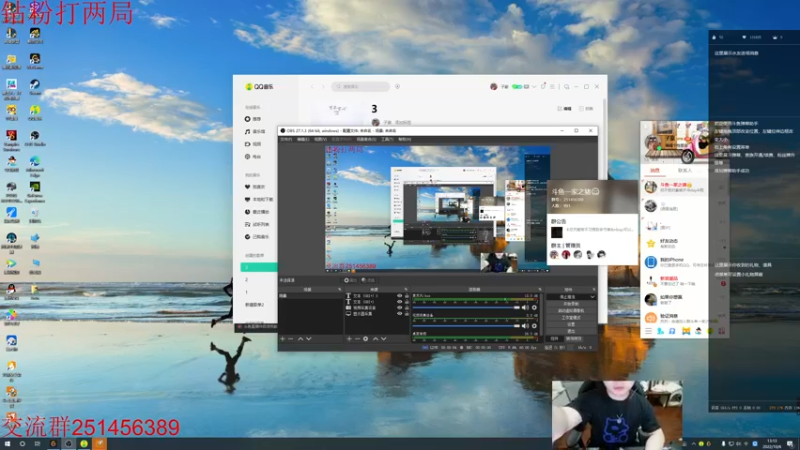
Task: Go forward in QQ音乐 navigation
Action: [x=323, y=86]
